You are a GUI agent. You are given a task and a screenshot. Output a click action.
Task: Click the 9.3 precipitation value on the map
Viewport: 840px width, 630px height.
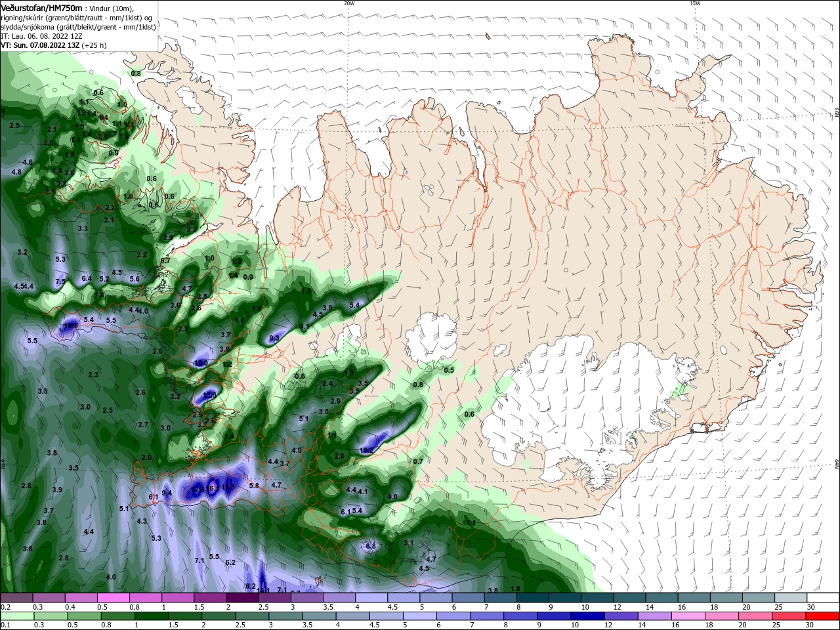[274, 339]
